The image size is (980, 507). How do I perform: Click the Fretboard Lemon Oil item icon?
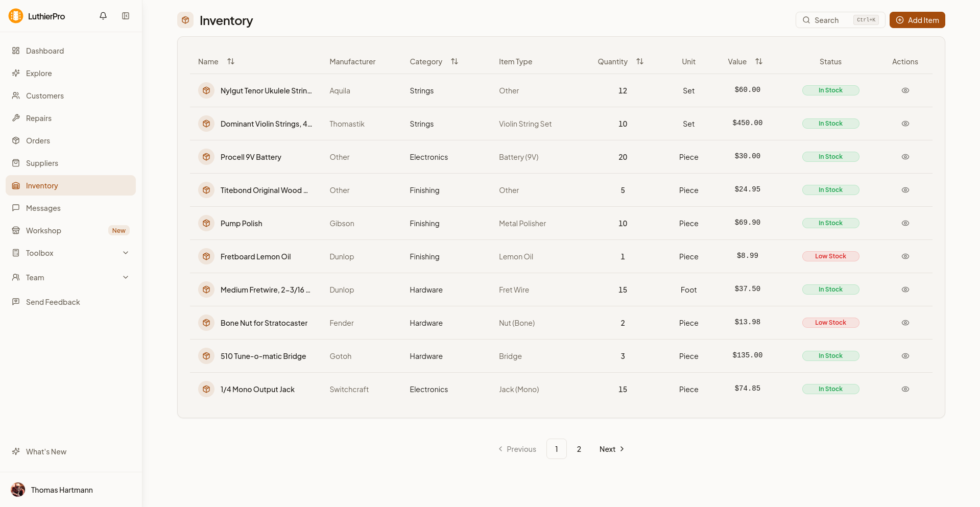(206, 256)
